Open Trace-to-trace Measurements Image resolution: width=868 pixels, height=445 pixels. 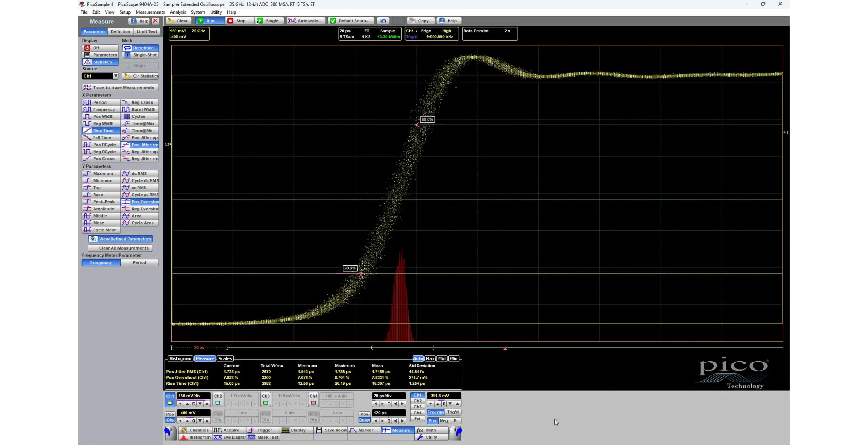point(120,88)
